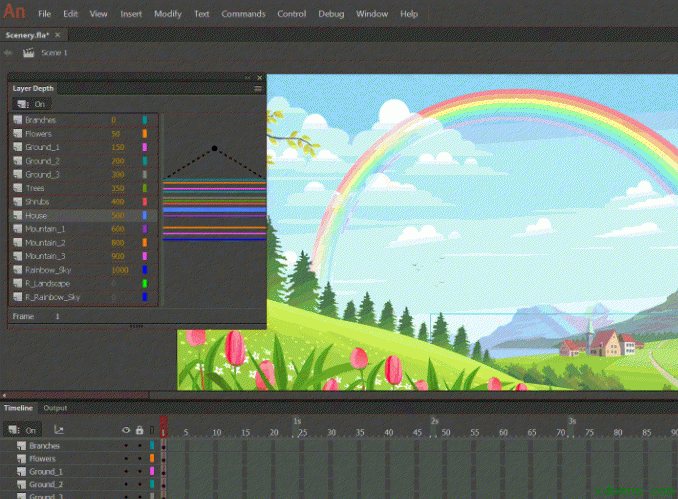
Task: Toggle the Timeline advanced layers On button
Action: click(22, 430)
